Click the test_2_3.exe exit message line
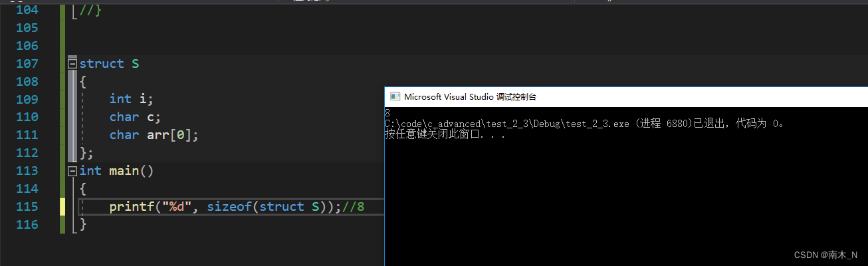 point(584,124)
